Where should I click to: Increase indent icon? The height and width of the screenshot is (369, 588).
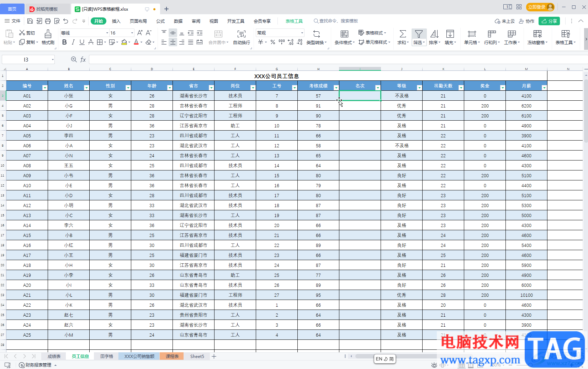(200, 33)
